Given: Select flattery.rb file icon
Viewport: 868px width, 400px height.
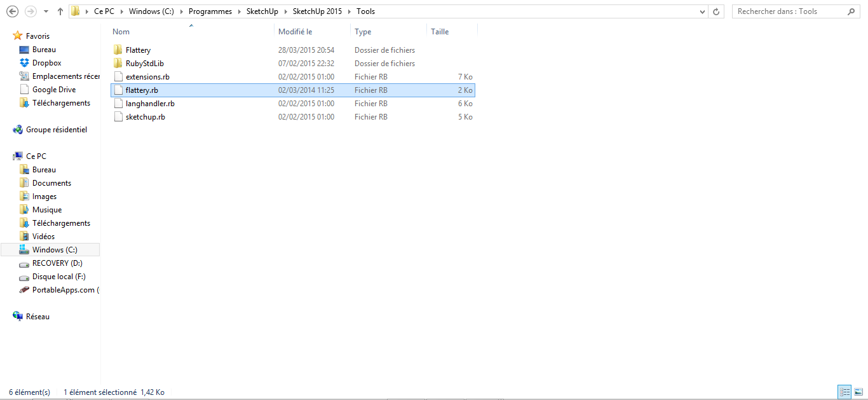Looking at the screenshot, I should coord(118,90).
